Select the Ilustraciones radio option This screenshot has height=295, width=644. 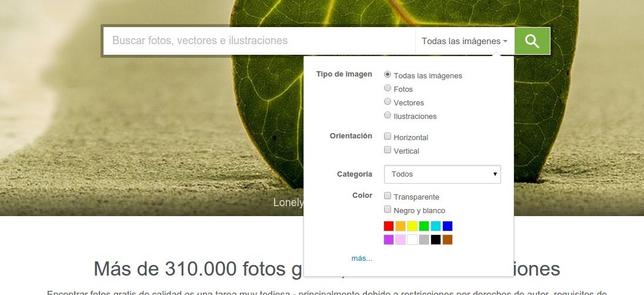click(388, 115)
